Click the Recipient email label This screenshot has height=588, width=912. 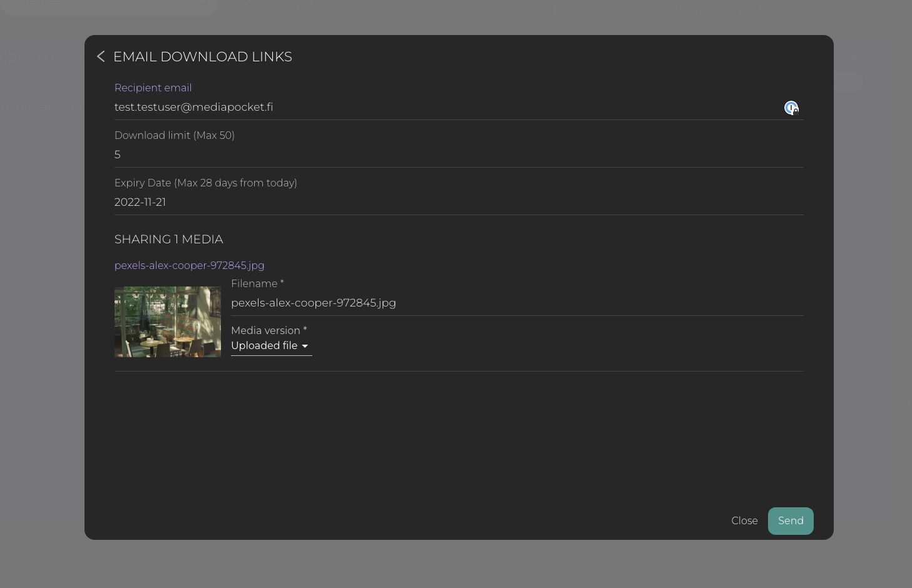click(153, 88)
